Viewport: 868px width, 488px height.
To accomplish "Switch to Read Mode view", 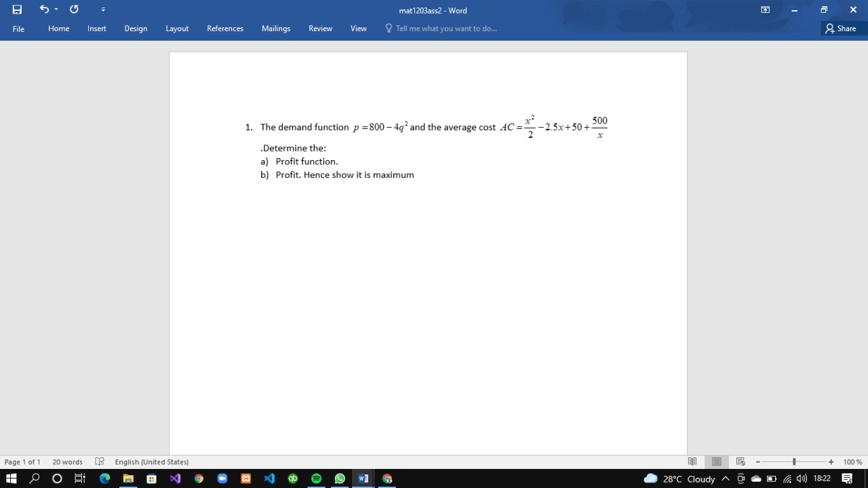I will (x=692, y=462).
